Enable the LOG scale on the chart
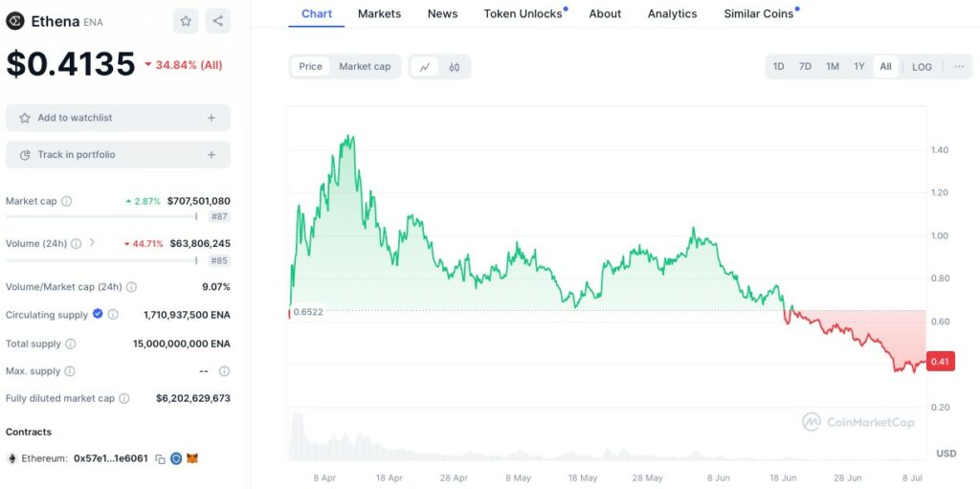This screenshot has width=980, height=489. tap(922, 67)
